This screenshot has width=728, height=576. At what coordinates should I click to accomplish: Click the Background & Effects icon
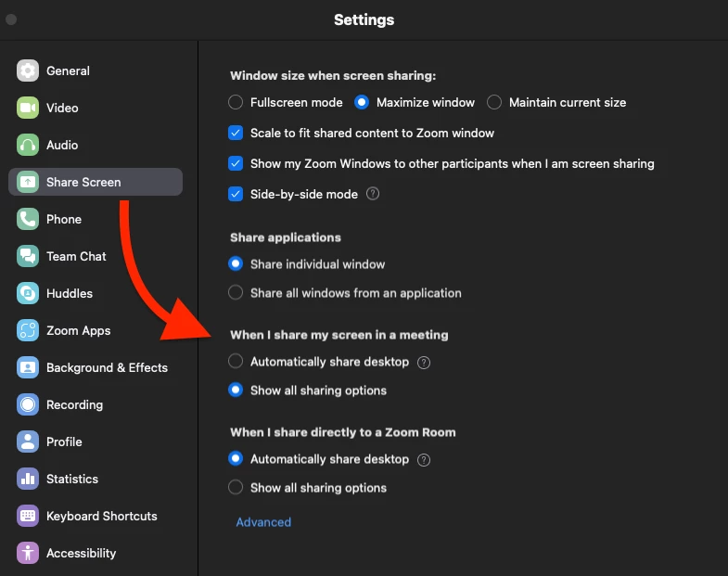click(28, 368)
